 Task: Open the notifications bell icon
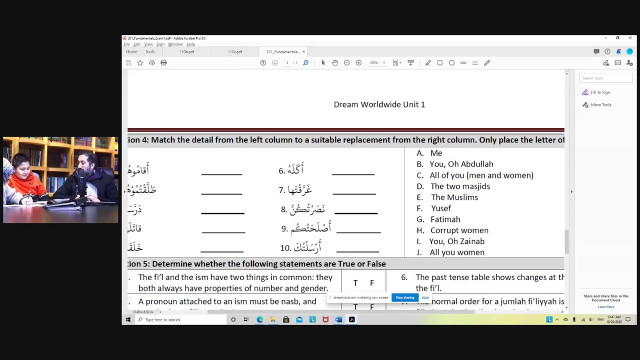point(619,51)
